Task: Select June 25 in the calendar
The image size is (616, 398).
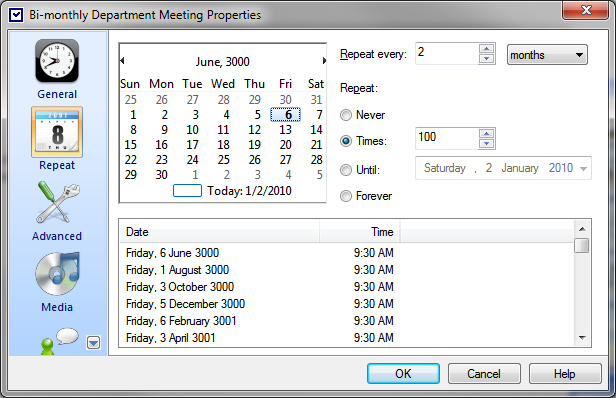Action: [224, 160]
